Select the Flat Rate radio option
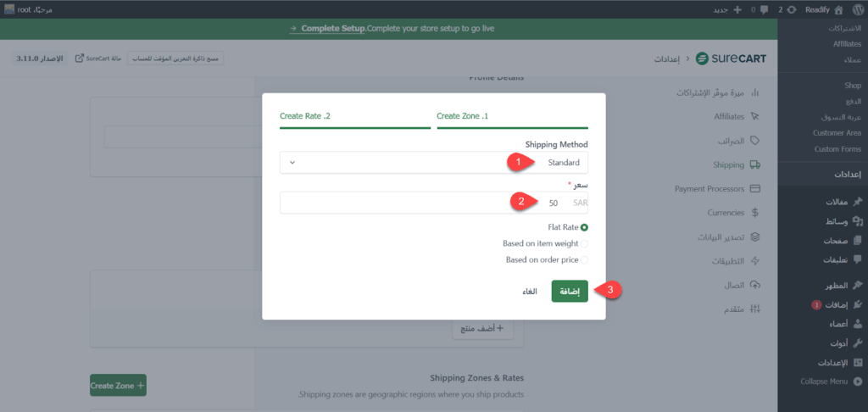The width and height of the screenshot is (868, 412). pos(584,227)
